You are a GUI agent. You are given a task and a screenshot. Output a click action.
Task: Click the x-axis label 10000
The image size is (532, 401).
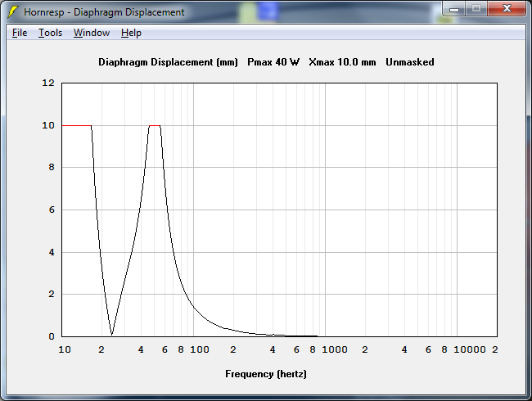(x=470, y=349)
